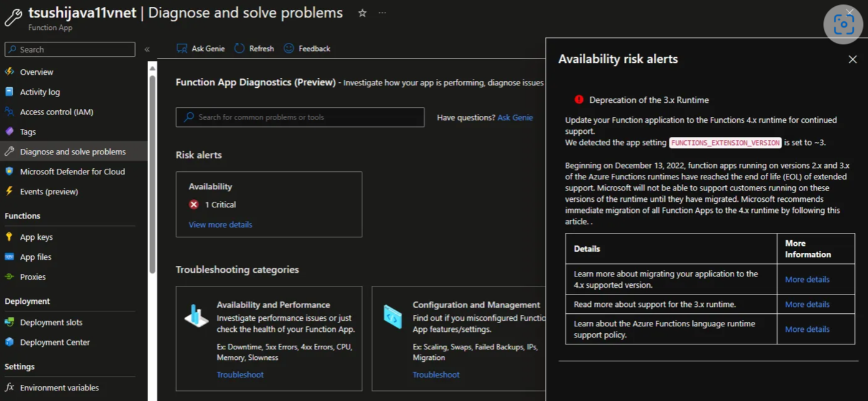Click the Deployment slots icon
868x401 pixels.
(9, 322)
